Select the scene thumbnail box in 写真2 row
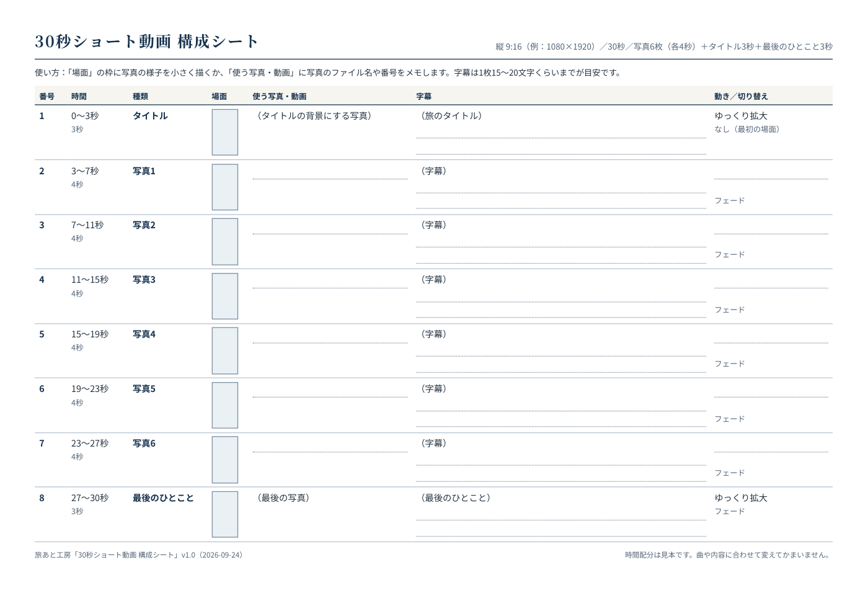 coord(225,242)
